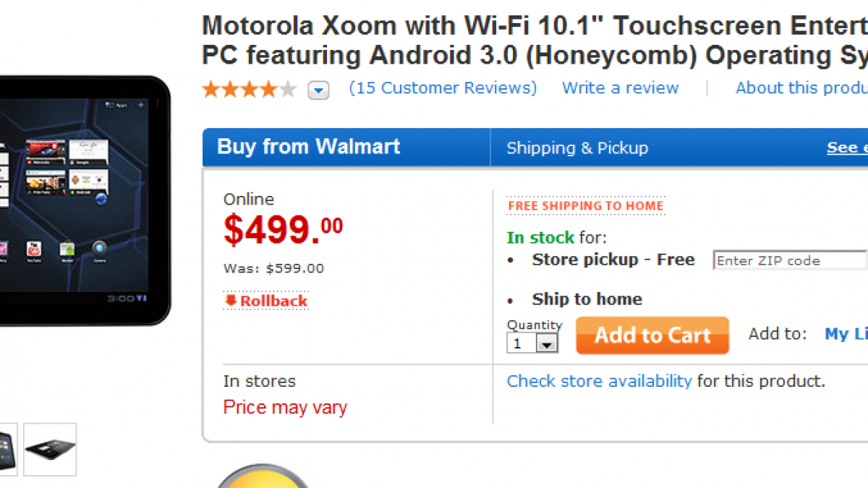Open the Quantity dropdown

pyautogui.click(x=547, y=344)
